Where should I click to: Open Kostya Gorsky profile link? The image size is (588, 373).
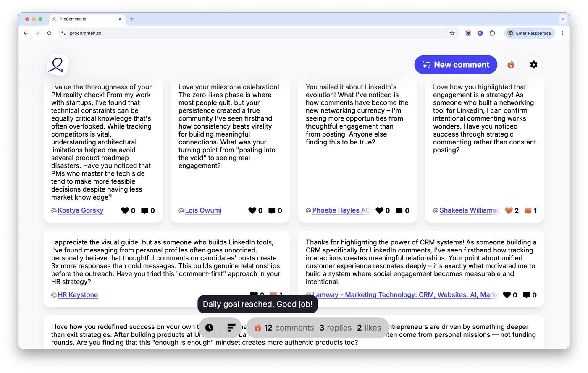coord(81,210)
